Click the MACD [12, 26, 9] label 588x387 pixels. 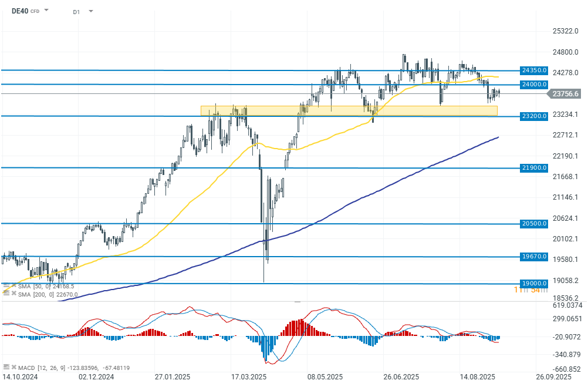(x=42, y=368)
